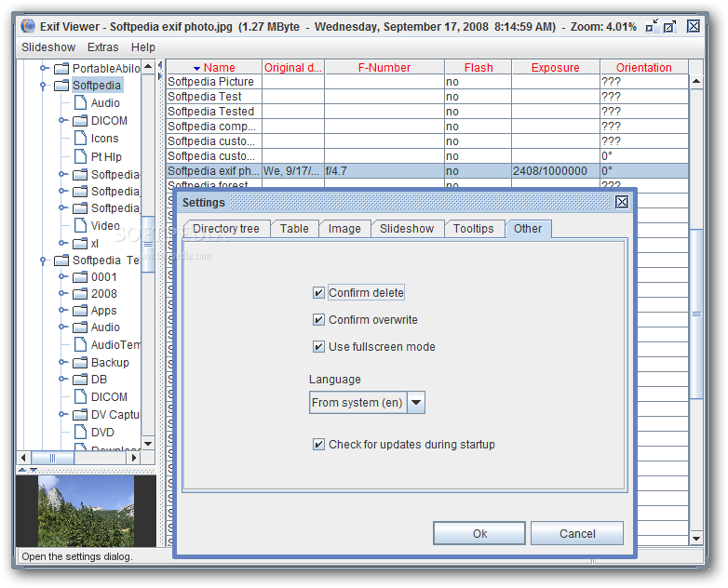Click the folder icon beside 2008
Viewport: 728px width, 588px height.
point(80,294)
